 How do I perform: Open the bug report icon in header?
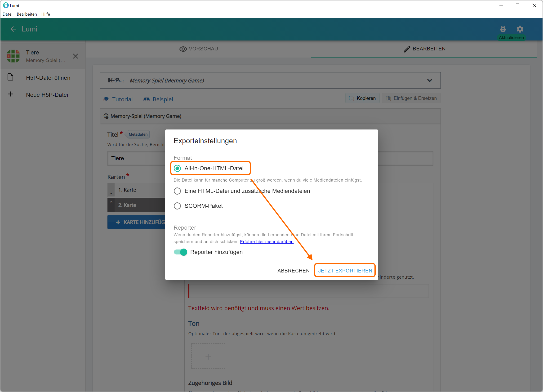pyautogui.click(x=503, y=29)
